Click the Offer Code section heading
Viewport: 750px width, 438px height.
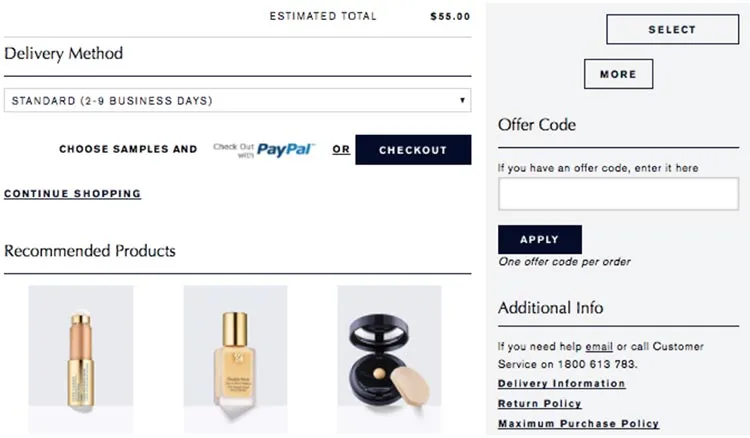point(537,125)
